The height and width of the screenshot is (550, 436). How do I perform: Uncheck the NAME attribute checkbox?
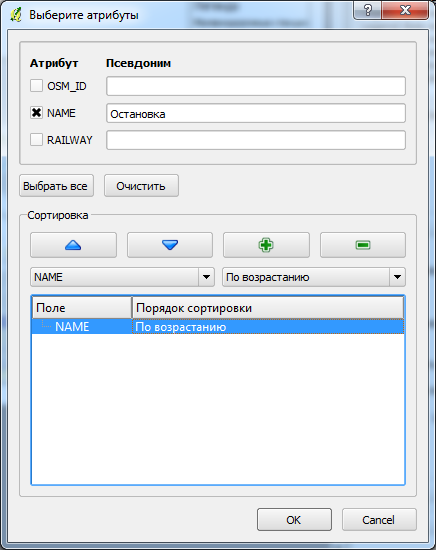click(x=36, y=113)
